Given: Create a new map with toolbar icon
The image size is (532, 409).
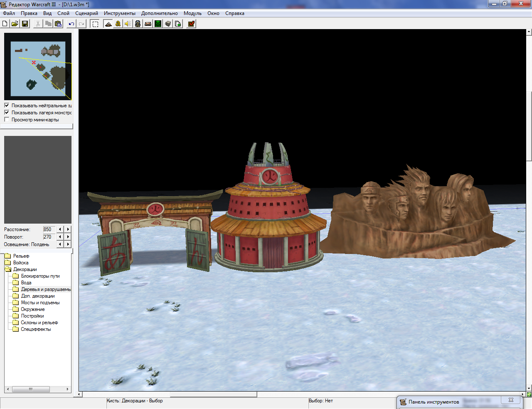Looking at the screenshot, I should 5,24.
